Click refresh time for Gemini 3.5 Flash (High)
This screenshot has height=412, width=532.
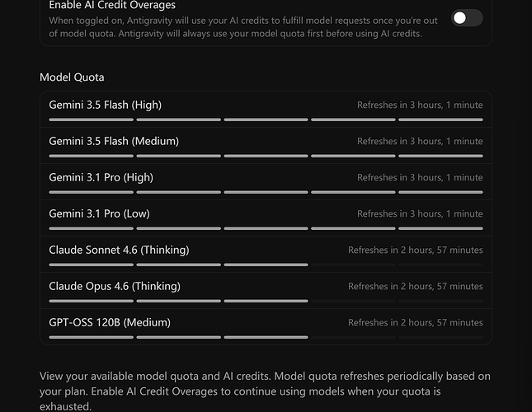click(420, 105)
